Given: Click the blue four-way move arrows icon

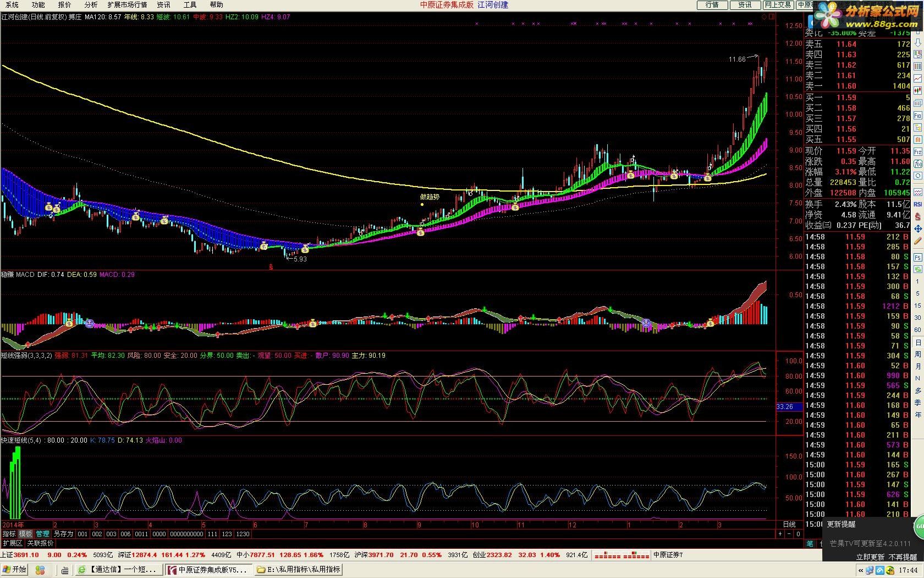Looking at the screenshot, I should [x=917, y=228].
